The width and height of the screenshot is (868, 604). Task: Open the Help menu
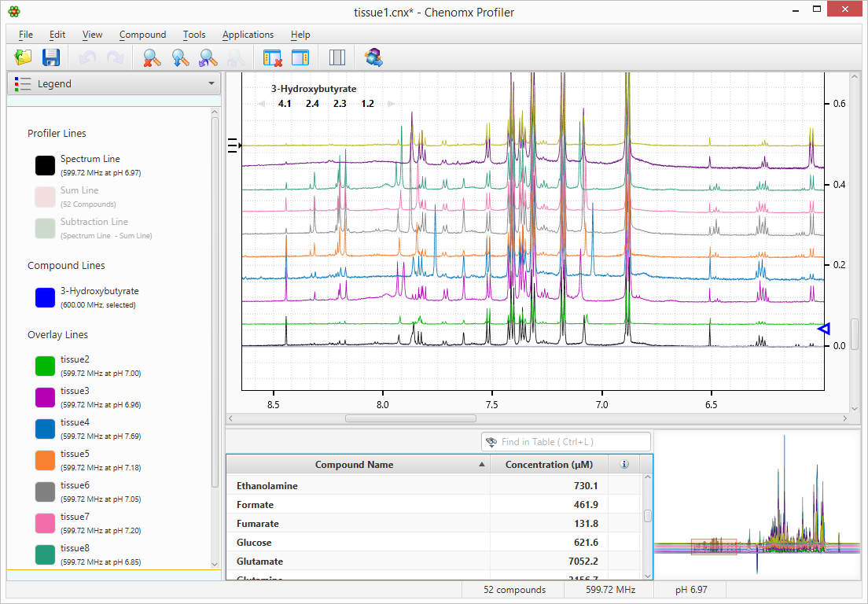pyautogui.click(x=300, y=35)
